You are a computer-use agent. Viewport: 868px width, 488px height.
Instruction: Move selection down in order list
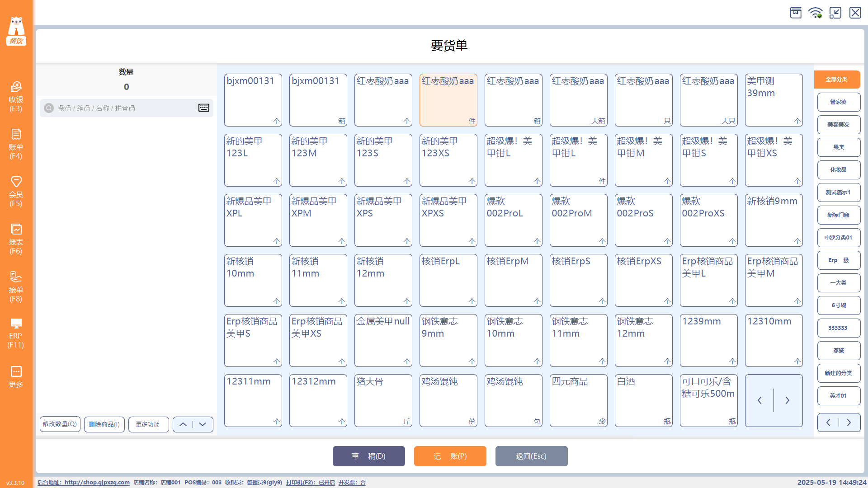pos(203,424)
